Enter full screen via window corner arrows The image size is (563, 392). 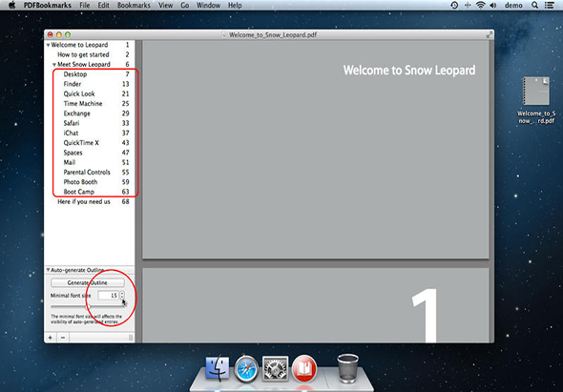point(489,35)
